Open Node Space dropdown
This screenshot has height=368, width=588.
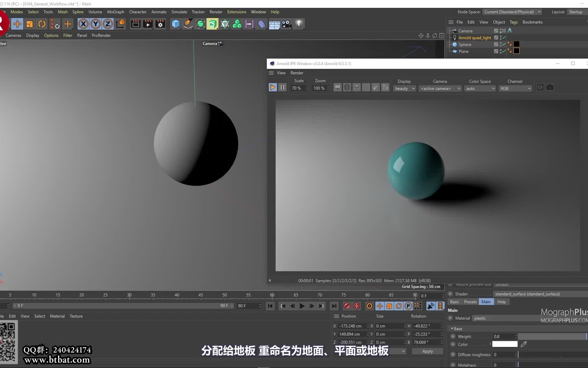pos(512,12)
